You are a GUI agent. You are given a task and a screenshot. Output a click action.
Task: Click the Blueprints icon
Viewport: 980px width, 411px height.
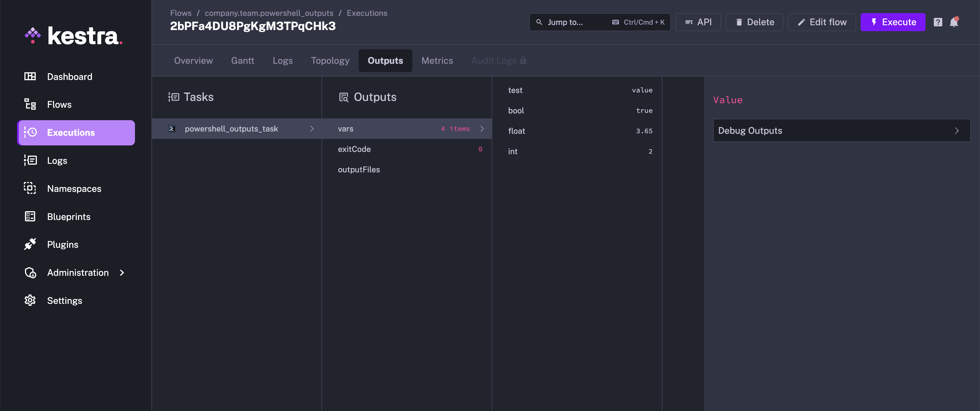[x=30, y=216]
